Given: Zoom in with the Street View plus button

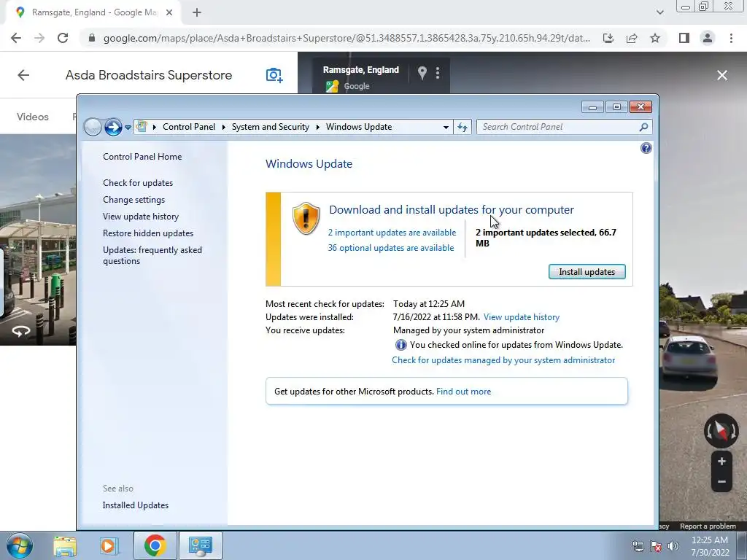Looking at the screenshot, I should 721,462.
